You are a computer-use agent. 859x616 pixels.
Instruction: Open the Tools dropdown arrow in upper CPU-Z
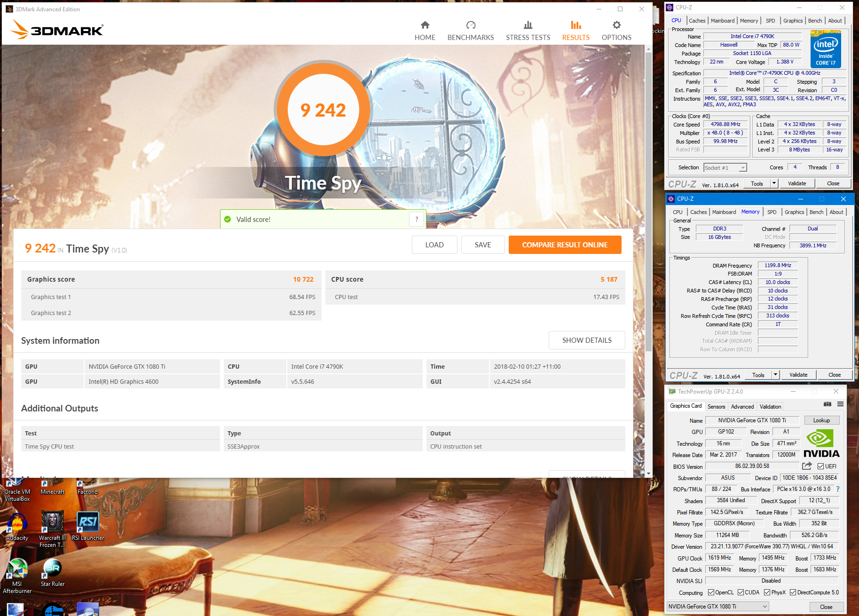click(x=774, y=183)
